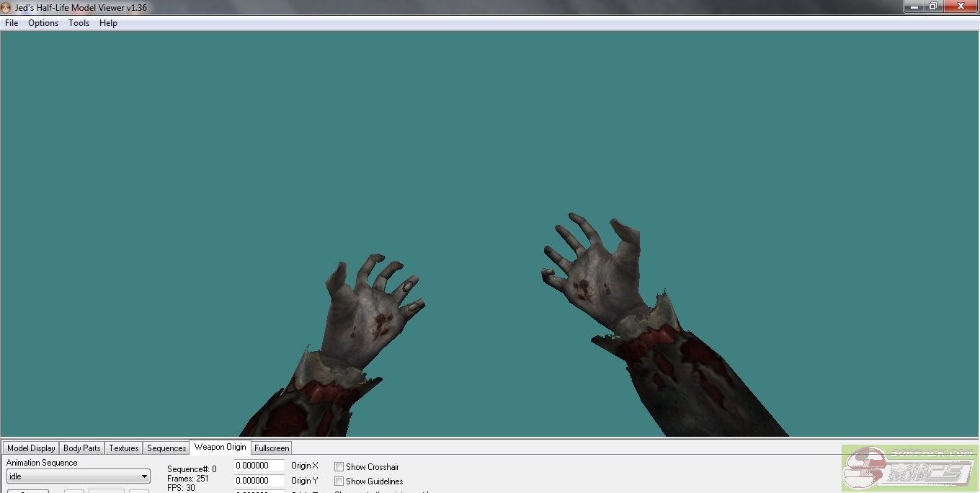Image resolution: width=980 pixels, height=493 pixels.
Task: Click the "Sequence#: 0" readout
Action: [x=192, y=469]
